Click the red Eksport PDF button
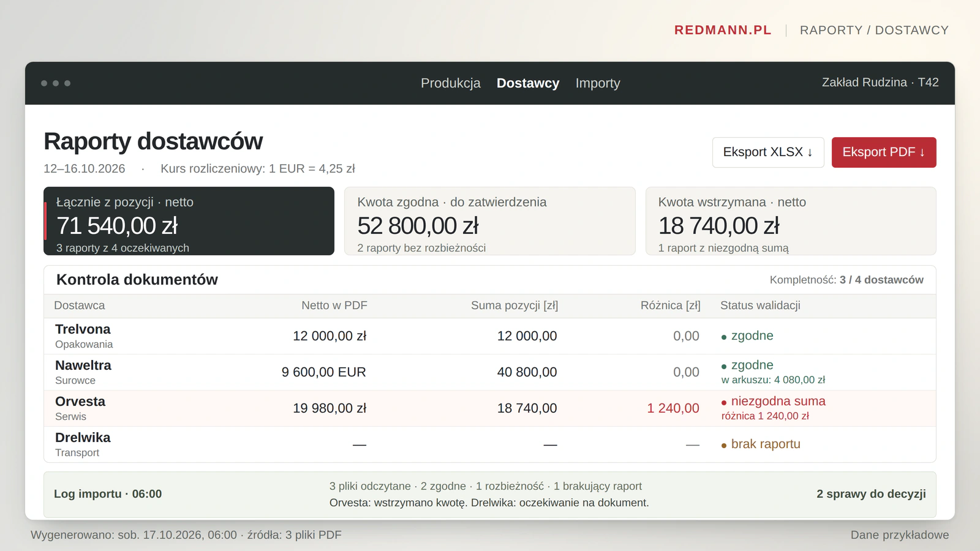 point(884,152)
